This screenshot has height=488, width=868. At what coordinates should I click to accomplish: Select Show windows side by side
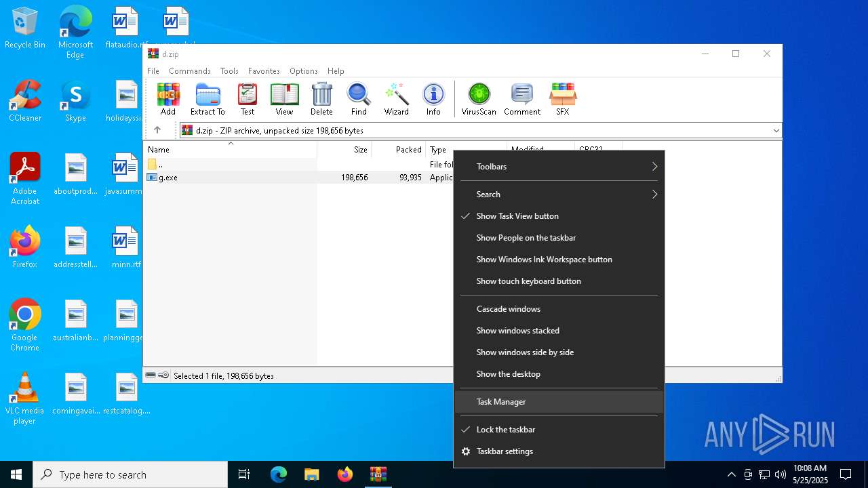click(559, 352)
